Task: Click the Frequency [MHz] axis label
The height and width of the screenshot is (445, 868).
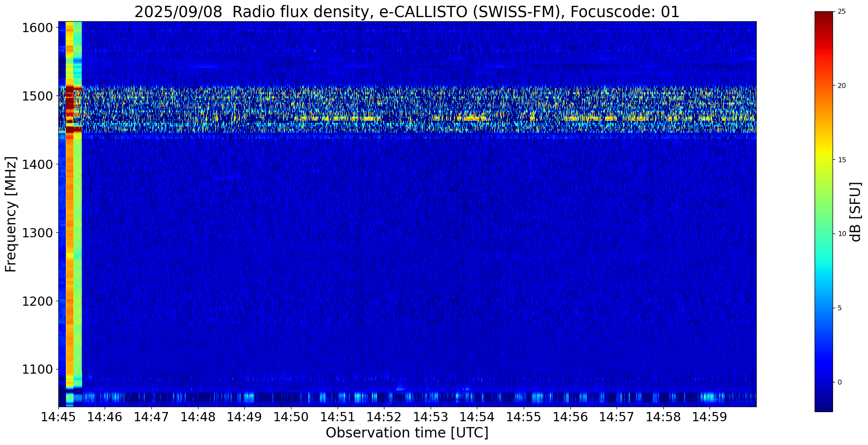Action: pos(11,214)
